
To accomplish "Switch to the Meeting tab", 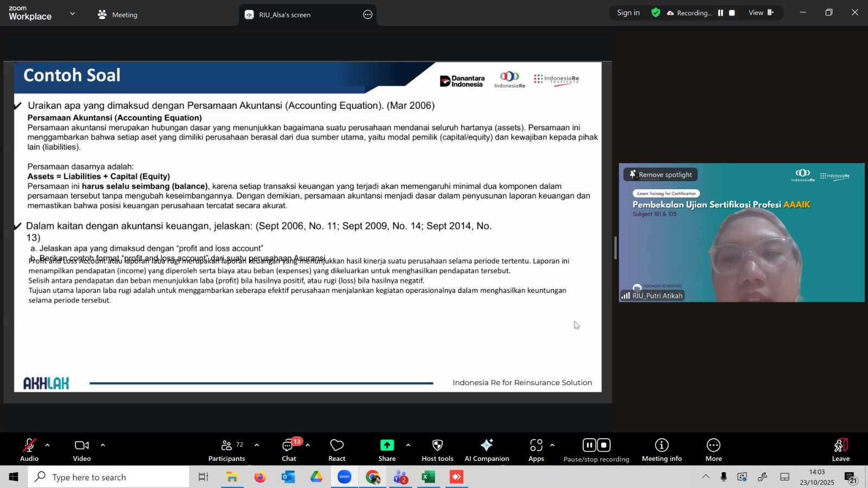I will [118, 15].
